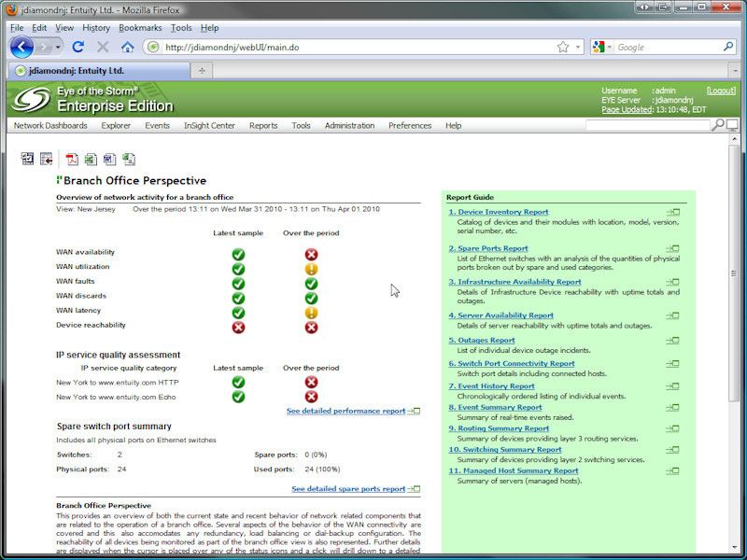Click arrow icon beside Spare Ports Report
The image size is (747, 560).
click(x=672, y=248)
